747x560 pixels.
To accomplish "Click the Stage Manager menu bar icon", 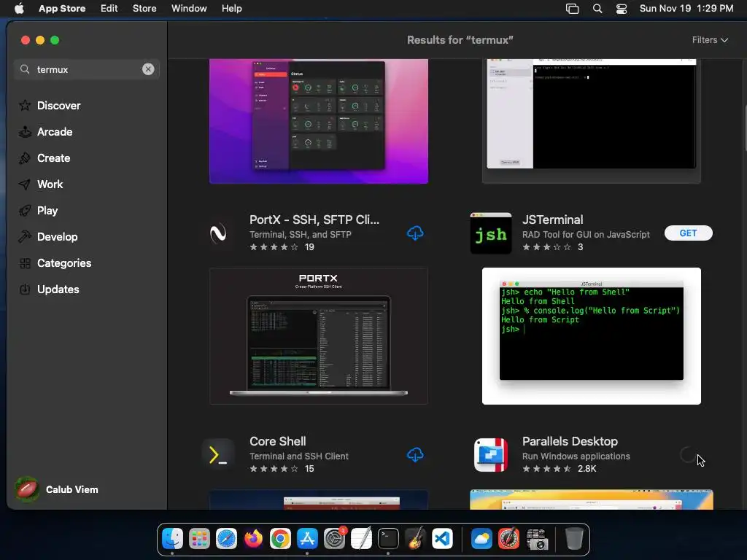I will pyautogui.click(x=572, y=9).
